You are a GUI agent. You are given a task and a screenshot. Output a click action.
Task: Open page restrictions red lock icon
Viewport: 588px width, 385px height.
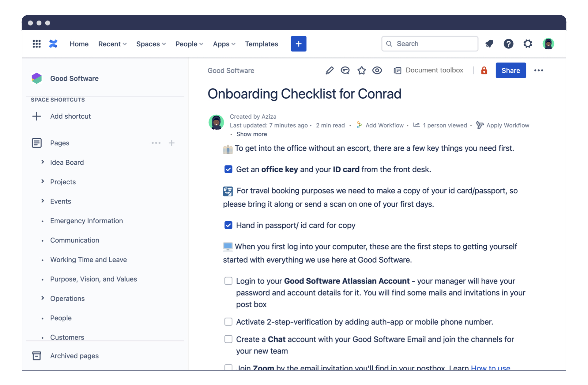tap(484, 71)
